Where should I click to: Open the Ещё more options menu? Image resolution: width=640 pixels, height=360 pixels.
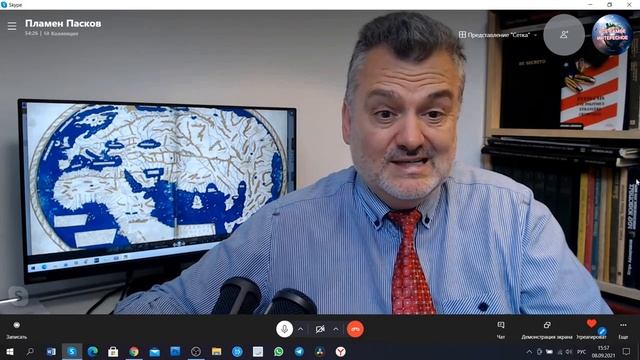pyautogui.click(x=623, y=330)
